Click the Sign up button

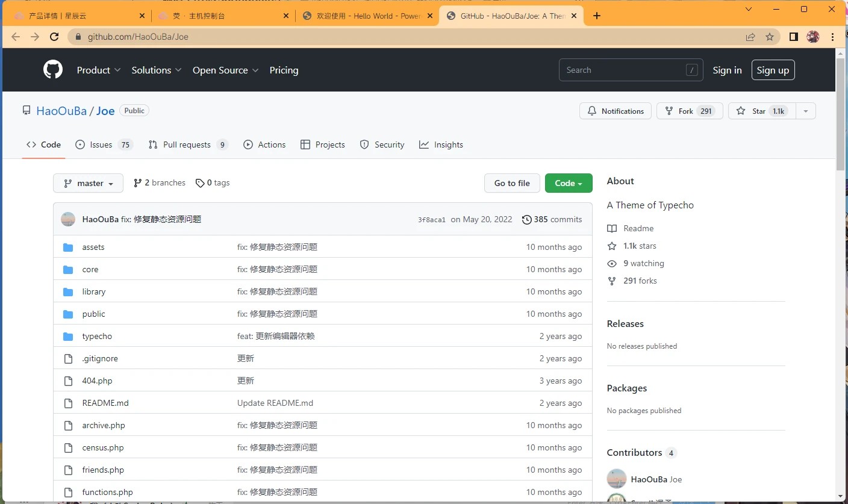tap(773, 70)
